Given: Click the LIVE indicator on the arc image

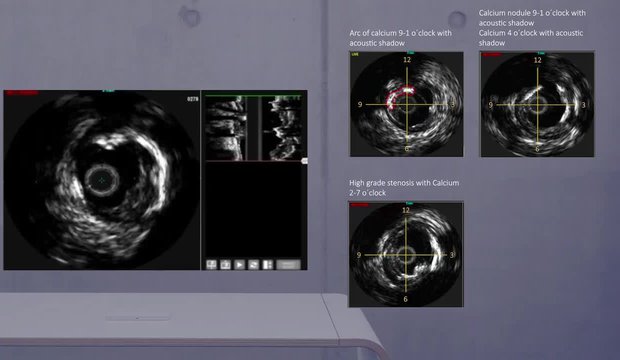Looking at the screenshot, I should (x=355, y=55).
